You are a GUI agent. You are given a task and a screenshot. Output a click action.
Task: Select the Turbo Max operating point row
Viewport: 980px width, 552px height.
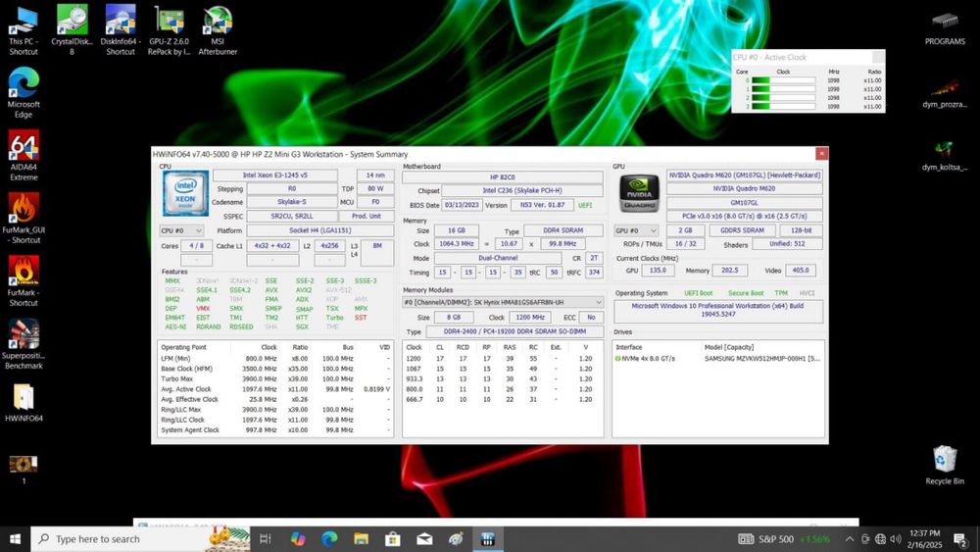pos(275,378)
